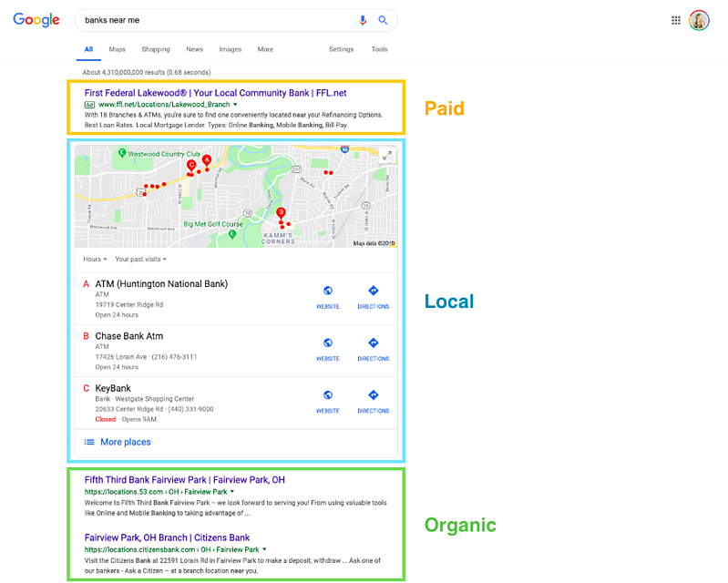Click the Westgate Shopping Center text
The width and height of the screenshot is (728, 583).
click(155, 399)
